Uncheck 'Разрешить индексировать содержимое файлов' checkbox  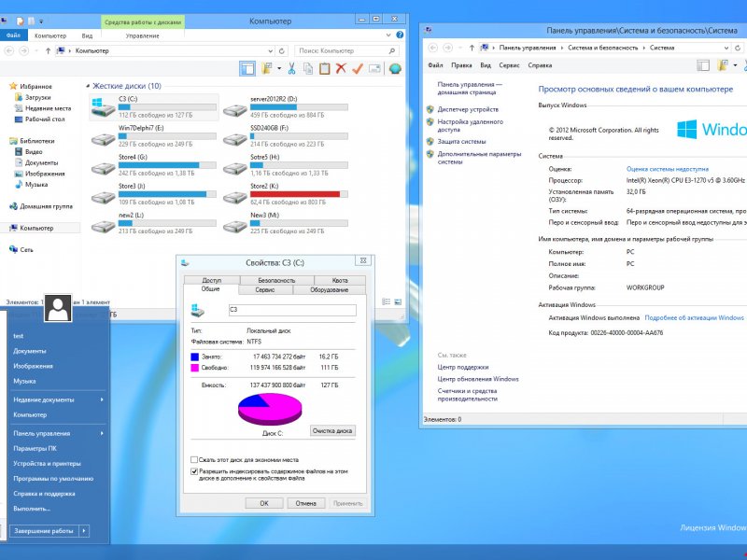[194, 471]
